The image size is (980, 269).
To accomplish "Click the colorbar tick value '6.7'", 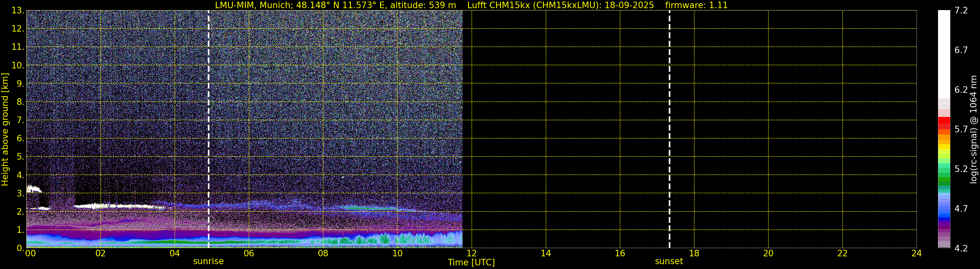I will coord(961,50).
